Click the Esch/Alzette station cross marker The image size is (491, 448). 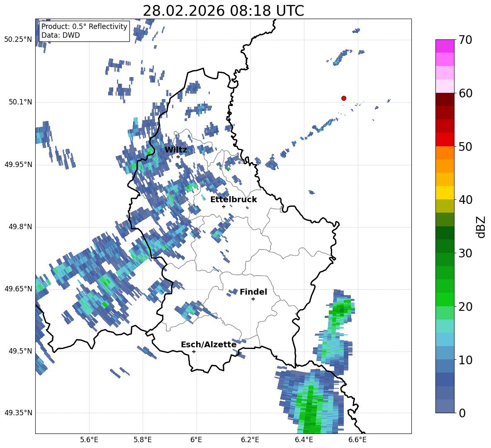tap(194, 351)
